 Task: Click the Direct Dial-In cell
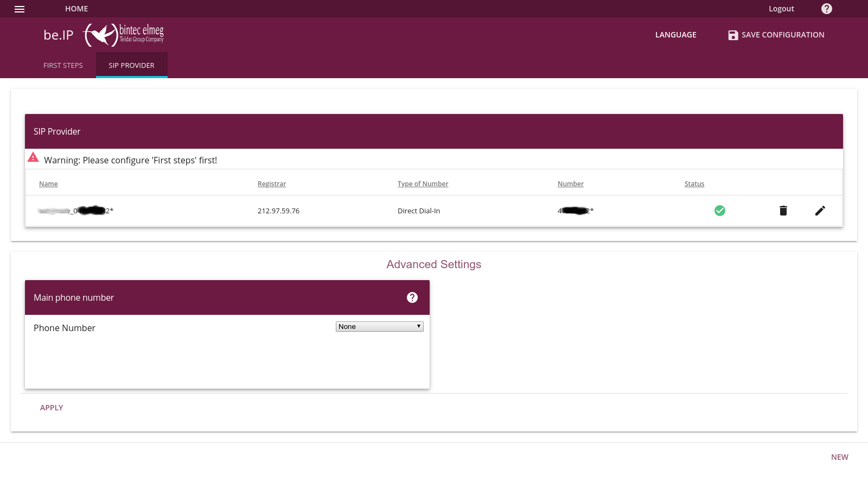pyautogui.click(x=419, y=211)
